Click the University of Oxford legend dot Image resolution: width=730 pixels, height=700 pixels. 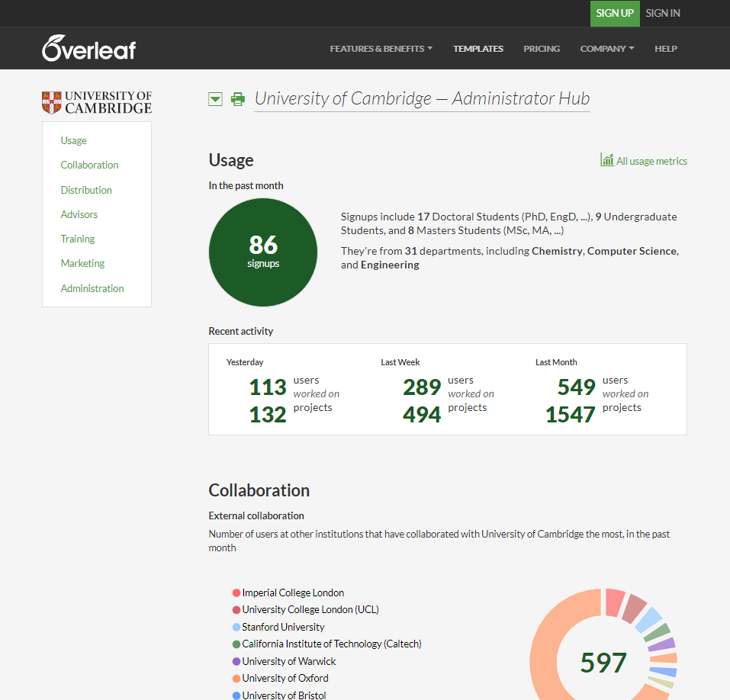point(236,678)
